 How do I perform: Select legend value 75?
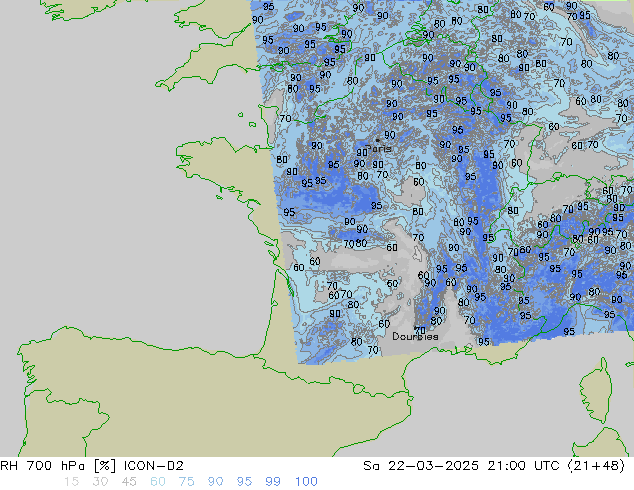186,482
